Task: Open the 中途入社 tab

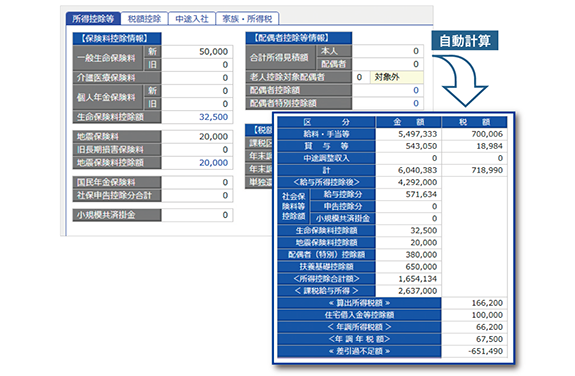Action: (x=191, y=19)
